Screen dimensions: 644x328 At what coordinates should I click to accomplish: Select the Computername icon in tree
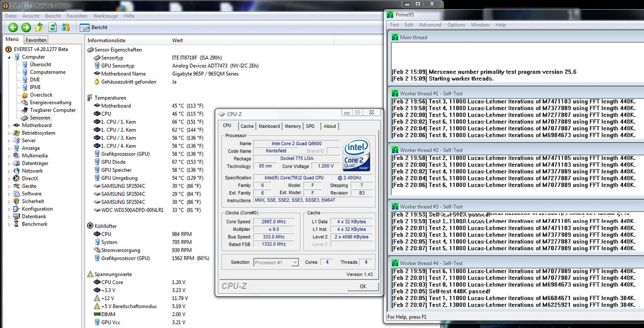[25, 72]
